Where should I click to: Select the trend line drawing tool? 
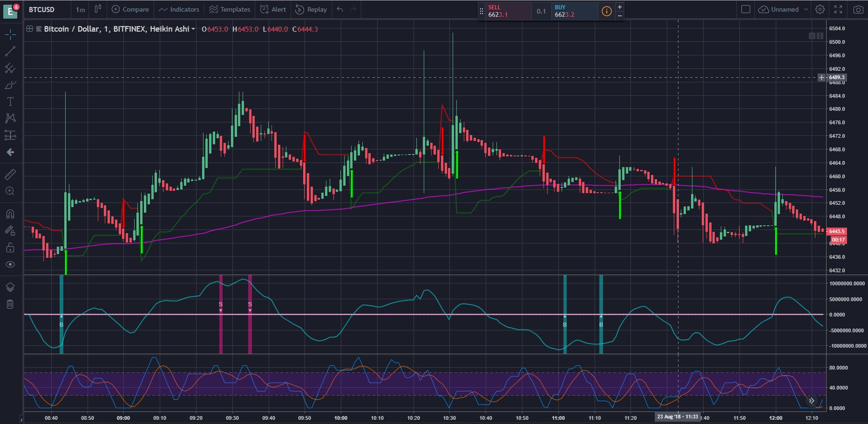10,52
